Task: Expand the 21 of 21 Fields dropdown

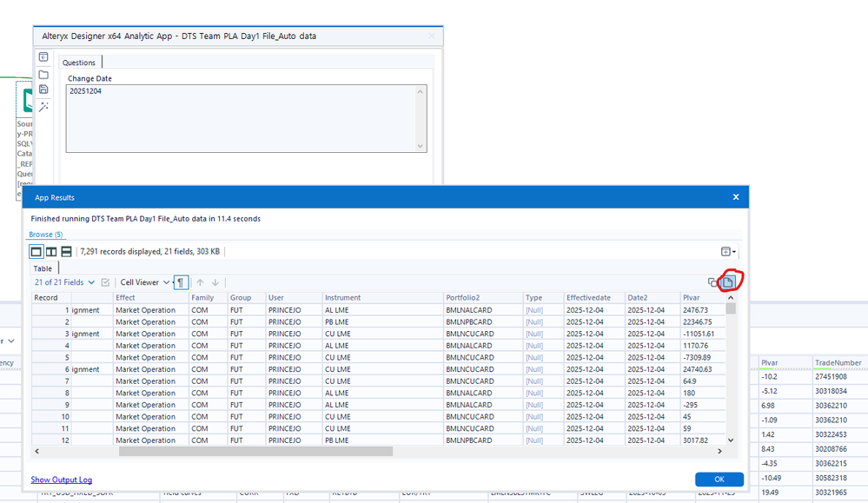Action: pos(64,282)
